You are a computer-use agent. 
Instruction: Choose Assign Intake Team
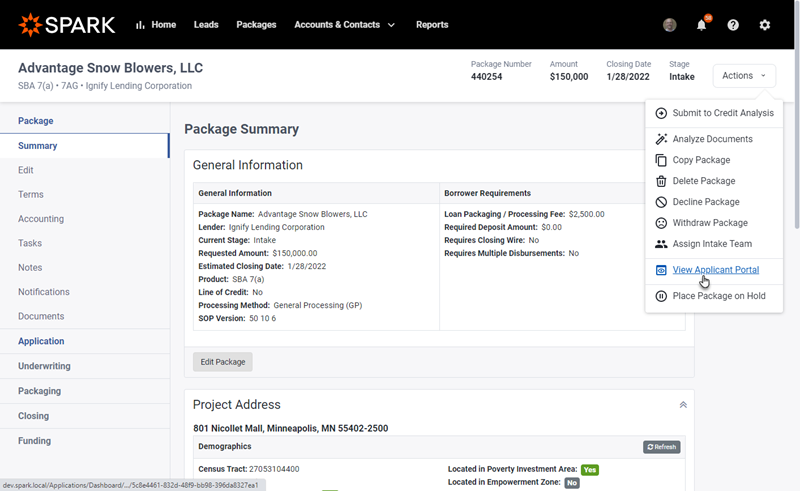[714, 243]
